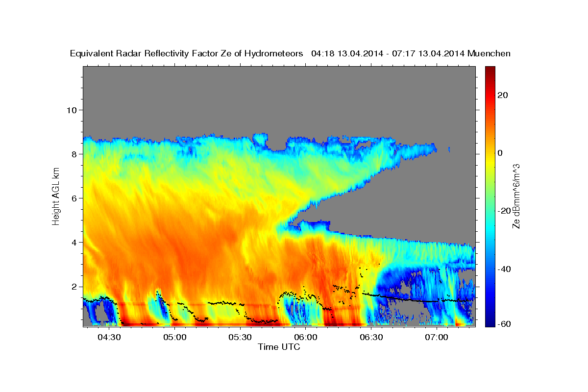This screenshot has width=588, height=392.
Task: Click the height tick label '2'
Action: [x=74, y=287]
